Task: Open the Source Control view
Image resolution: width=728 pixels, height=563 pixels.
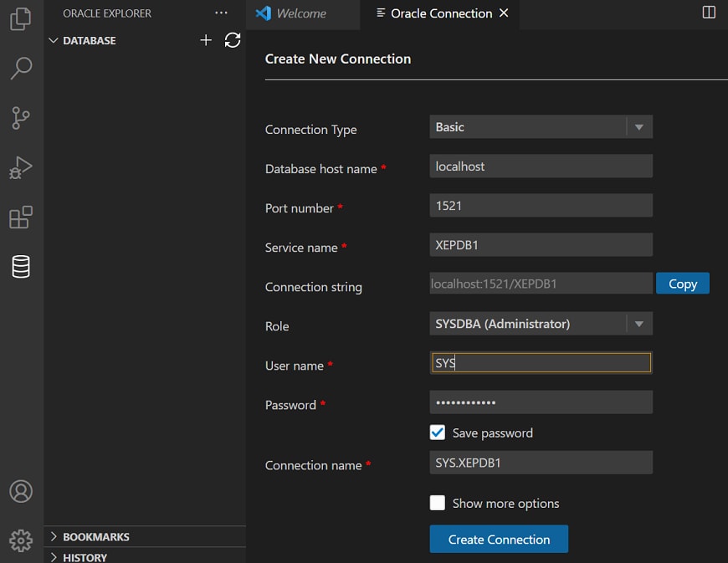Action: 21,118
